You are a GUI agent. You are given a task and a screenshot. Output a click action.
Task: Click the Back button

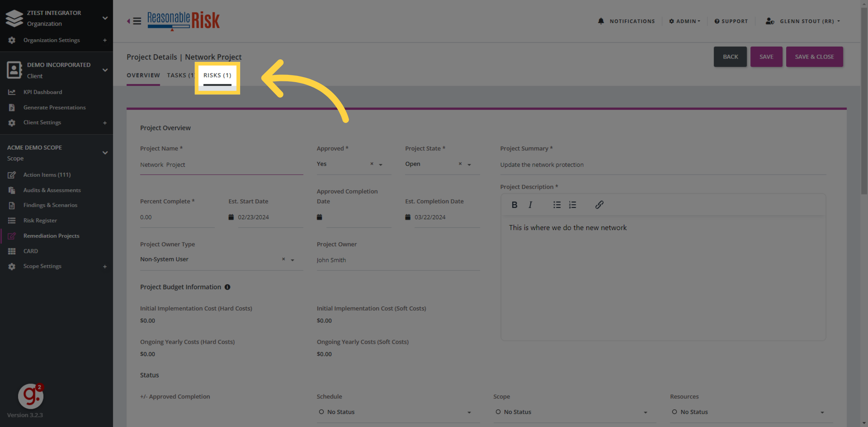click(x=730, y=57)
